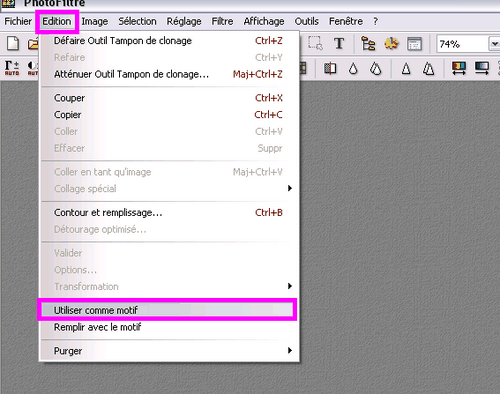The width and height of the screenshot is (500, 394).
Task: Open the Sélection menu
Action: [137, 21]
